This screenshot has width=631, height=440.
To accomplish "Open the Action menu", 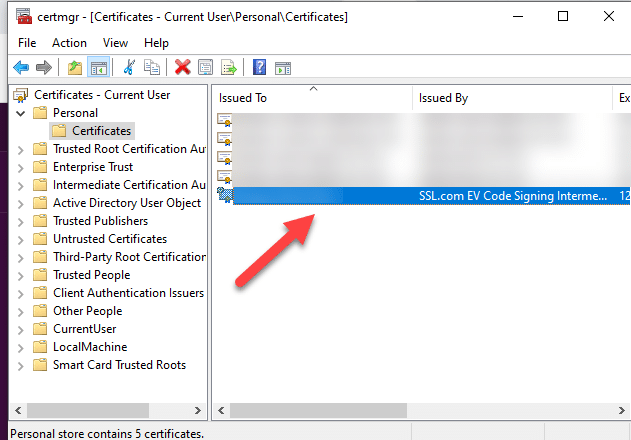I will (x=69, y=43).
